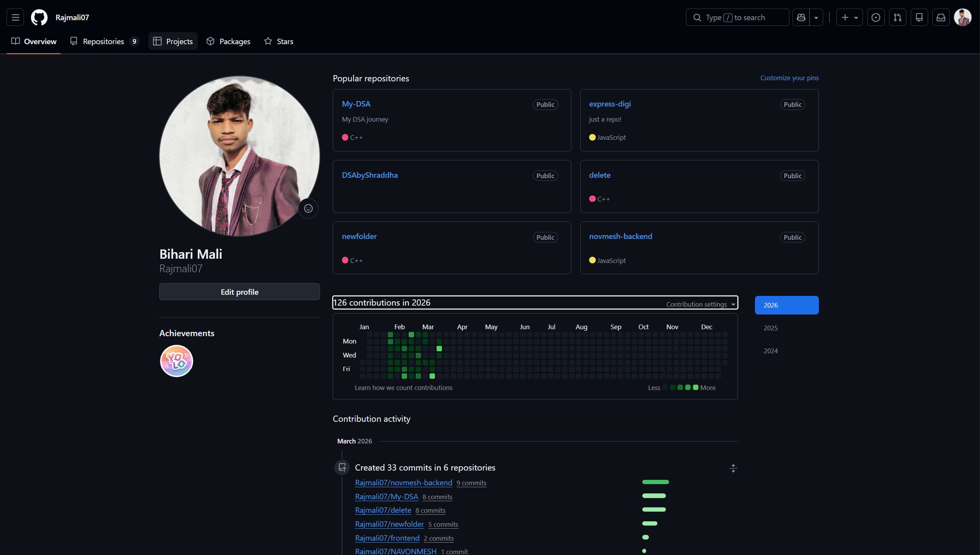Open the issues icon in the header
This screenshot has height=555, width=980.
875,17
